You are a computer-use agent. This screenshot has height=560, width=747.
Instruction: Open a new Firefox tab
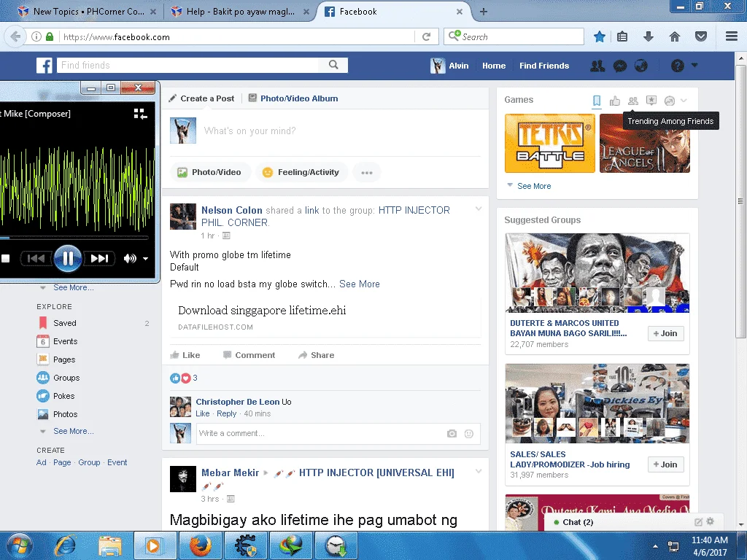tap(483, 12)
